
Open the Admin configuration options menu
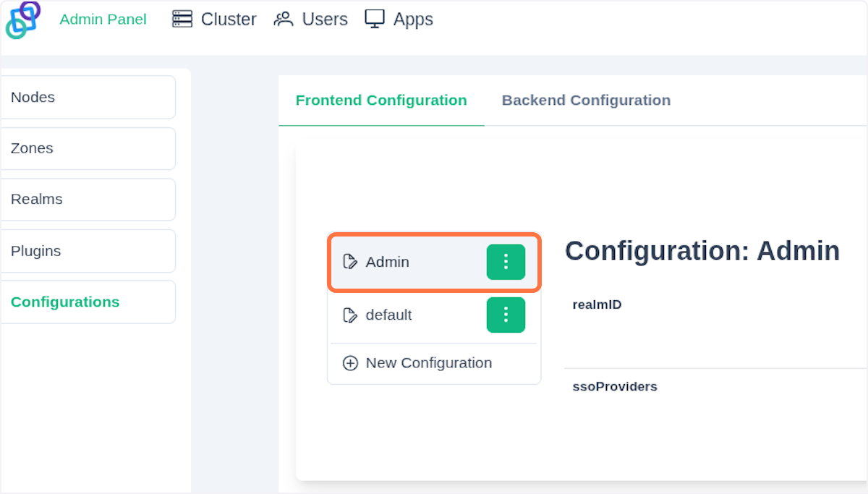[x=506, y=262]
